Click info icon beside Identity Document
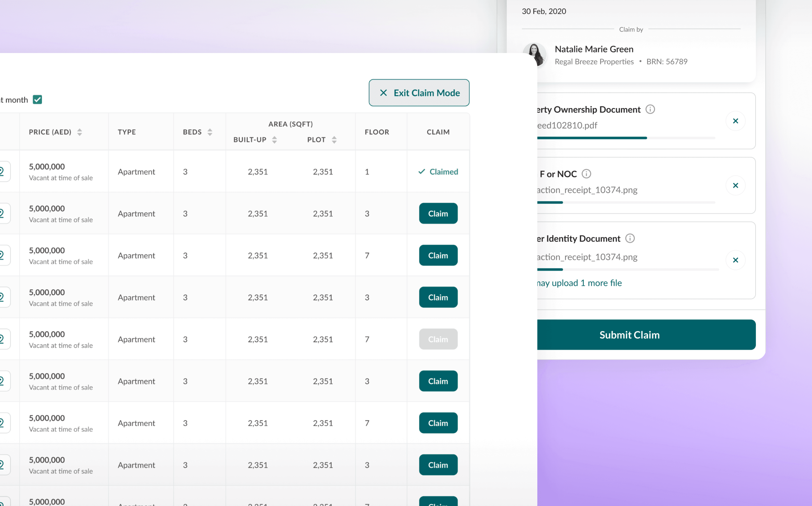The image size is (812, 506). pos(630,238)
